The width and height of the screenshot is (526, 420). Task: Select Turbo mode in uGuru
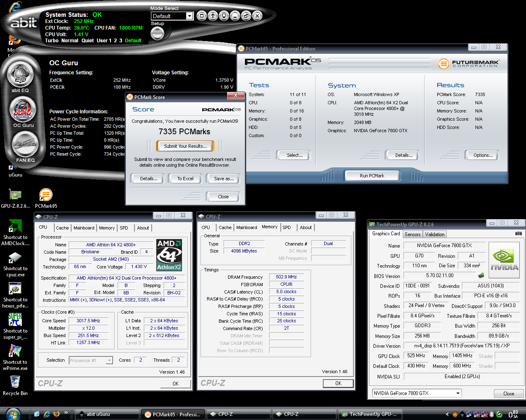[52, 41]
